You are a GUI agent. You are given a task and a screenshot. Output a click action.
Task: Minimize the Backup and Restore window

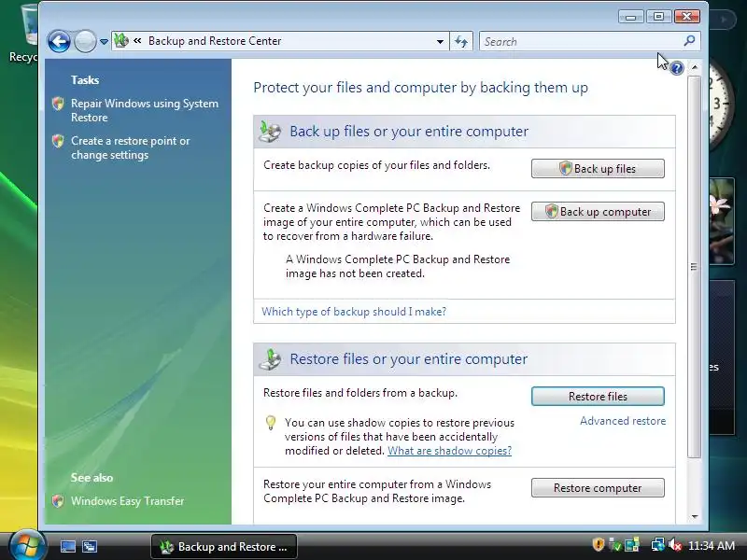(x=631, y=17)
